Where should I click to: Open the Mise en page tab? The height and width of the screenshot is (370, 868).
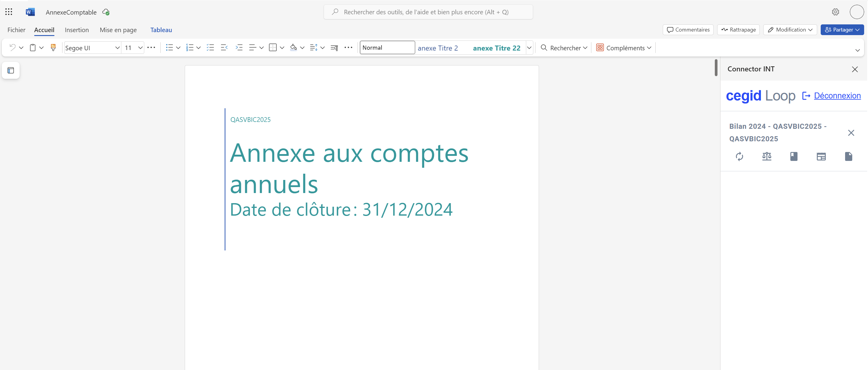tap(118, 30)
